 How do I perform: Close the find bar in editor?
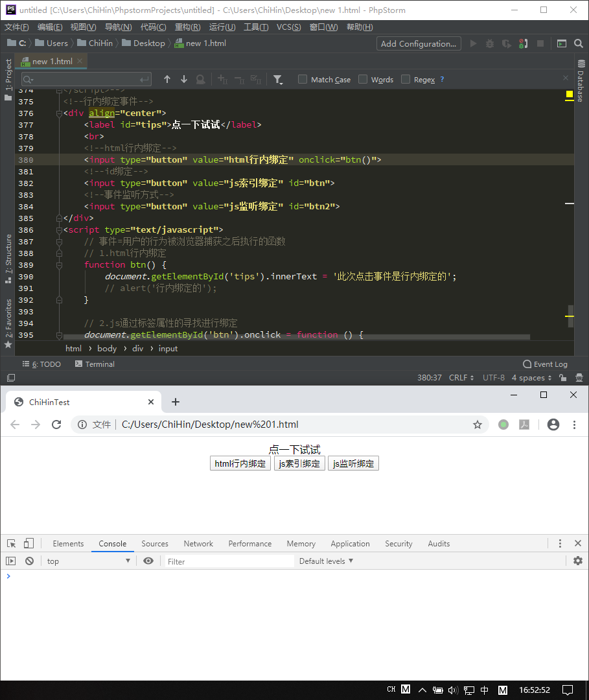(566, 78)
